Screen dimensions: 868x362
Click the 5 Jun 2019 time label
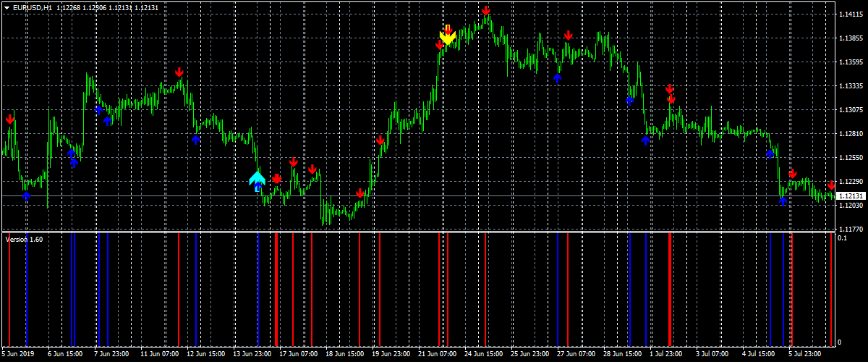(x=19, y=354)
